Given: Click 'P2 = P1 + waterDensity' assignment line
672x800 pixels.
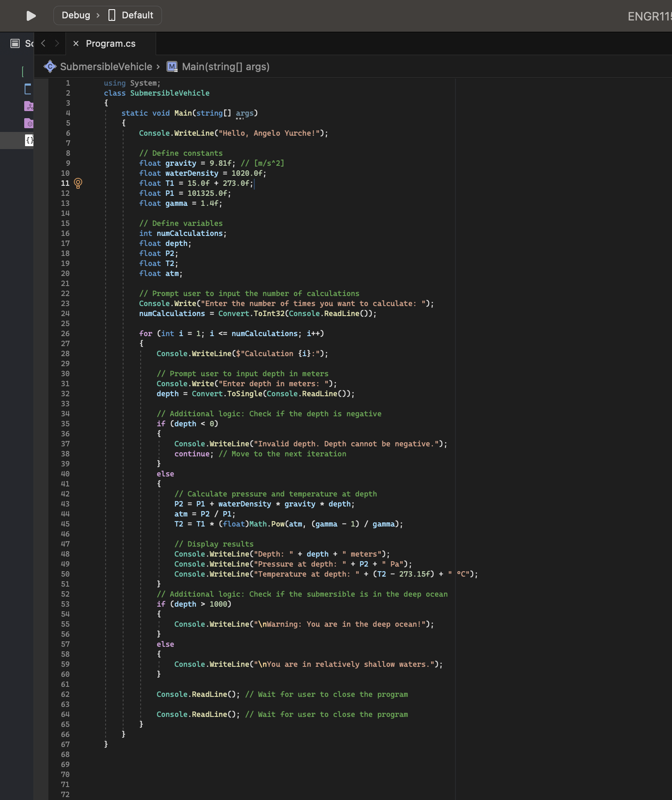Looking at the screenshot, I should 264,504.
